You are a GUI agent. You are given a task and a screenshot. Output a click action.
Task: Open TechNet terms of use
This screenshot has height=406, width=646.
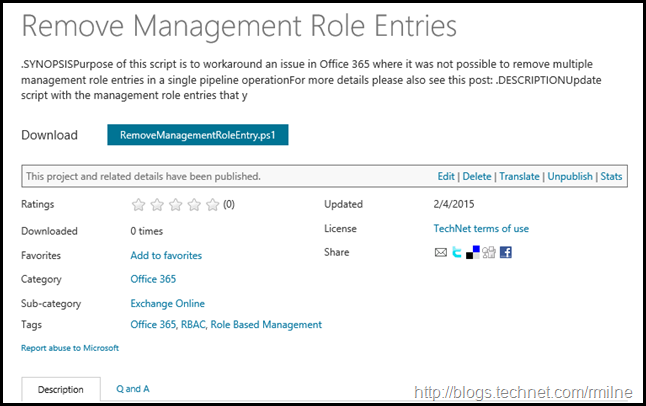(481, 229)
